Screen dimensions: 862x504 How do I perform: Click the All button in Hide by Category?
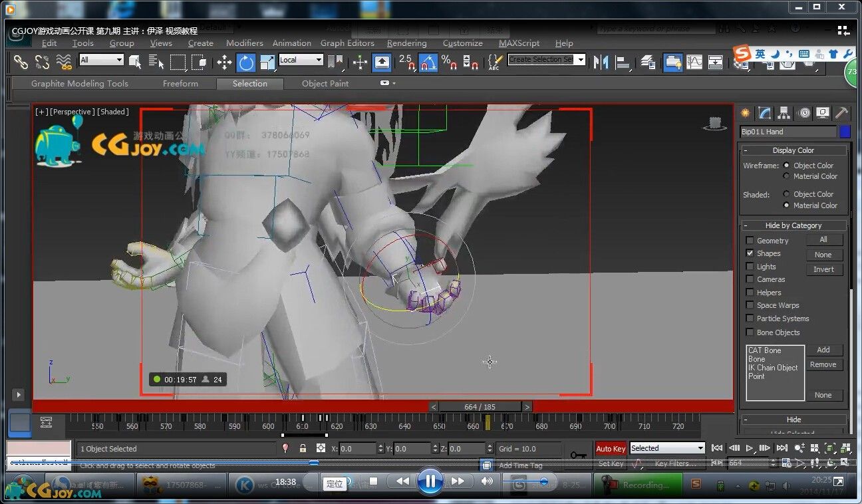[823, 240]
